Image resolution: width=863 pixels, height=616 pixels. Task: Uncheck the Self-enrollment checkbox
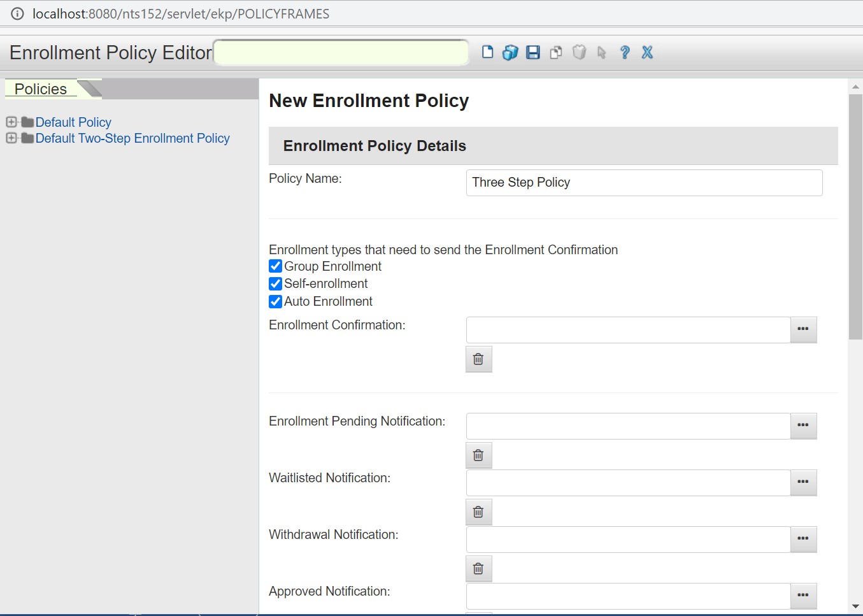[x=275, y=283]
